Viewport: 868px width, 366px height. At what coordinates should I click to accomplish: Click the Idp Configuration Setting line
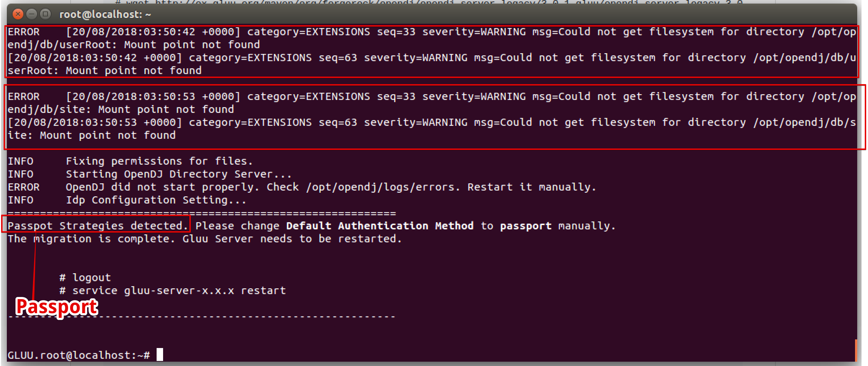coord(126,200)
